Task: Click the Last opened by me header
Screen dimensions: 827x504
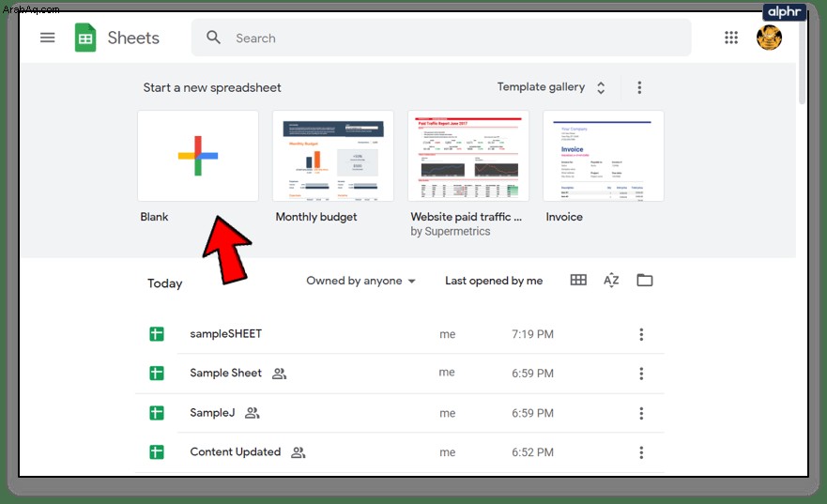Action: pos(494,281)
